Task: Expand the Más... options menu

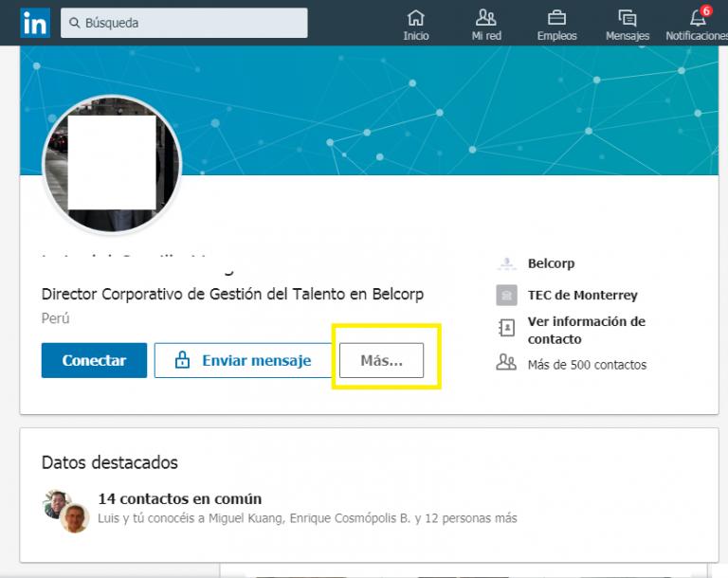Action: coord(381,360)
